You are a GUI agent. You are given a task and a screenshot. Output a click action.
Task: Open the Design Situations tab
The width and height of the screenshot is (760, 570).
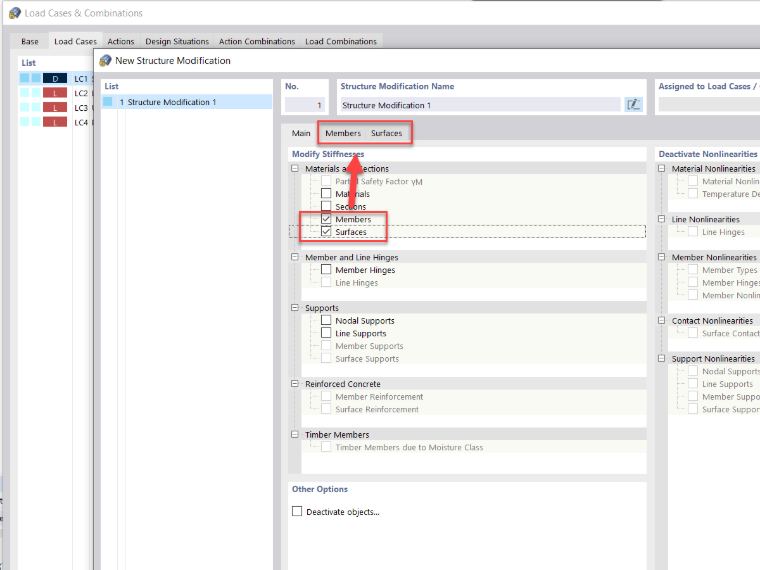click(177, 42)
